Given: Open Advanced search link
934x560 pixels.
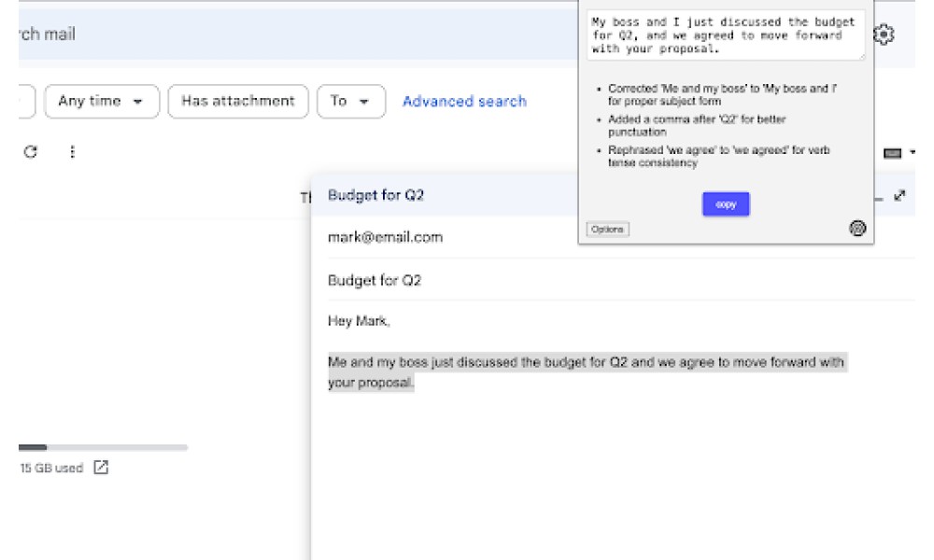Looking at the screenshot, I should coord(464,101).
